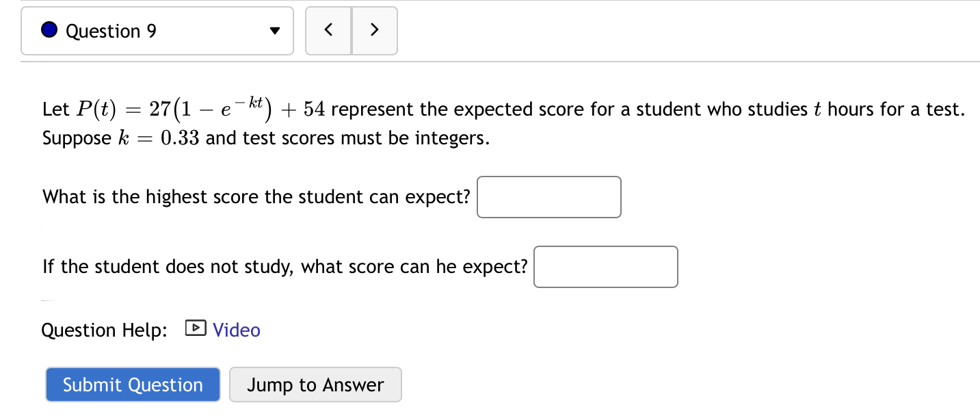Click Submit Question

pyautogui.click(x=132, y=384)
